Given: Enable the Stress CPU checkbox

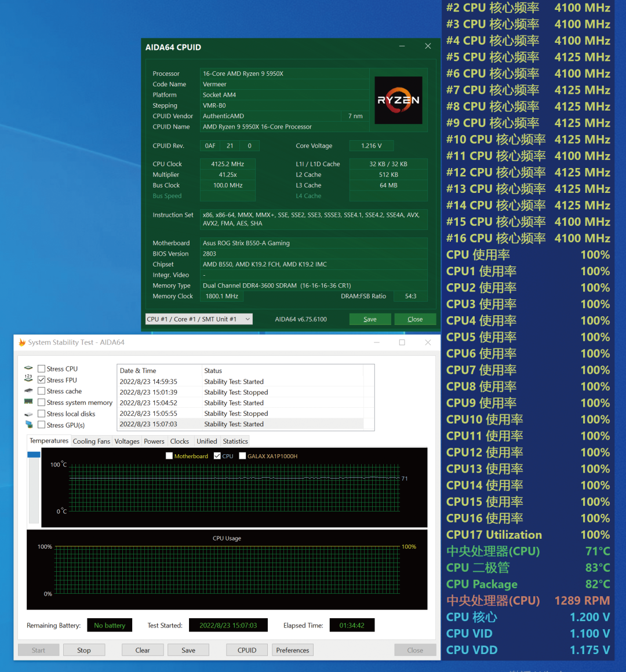Looking at the screenshot, I should tap(42, 369).
